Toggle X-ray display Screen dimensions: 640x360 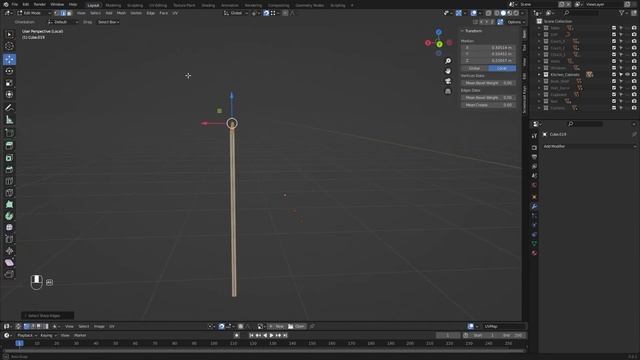point(489,13)
